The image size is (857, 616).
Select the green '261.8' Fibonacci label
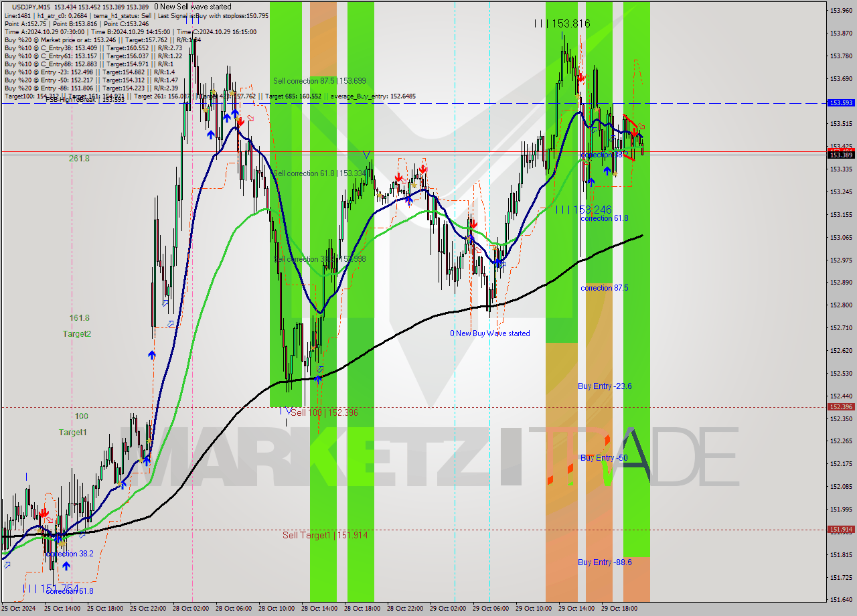pyautogui.click(x=79, y=159)
